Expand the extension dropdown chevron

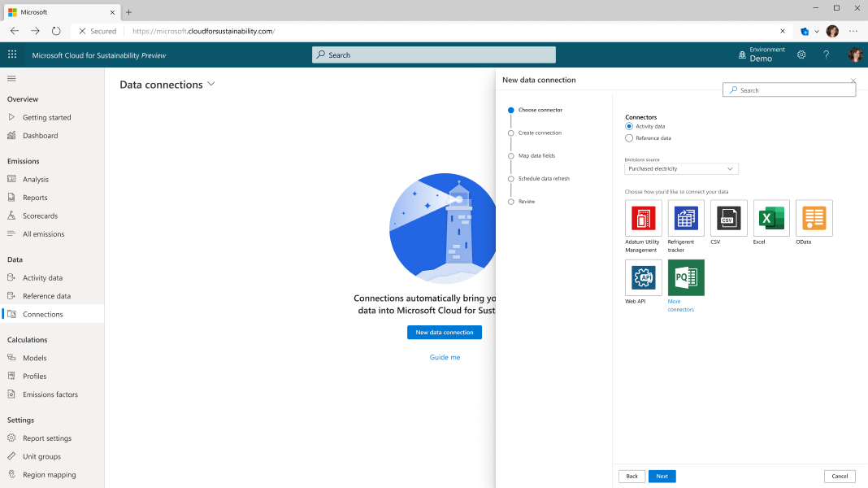click(817, 32)
